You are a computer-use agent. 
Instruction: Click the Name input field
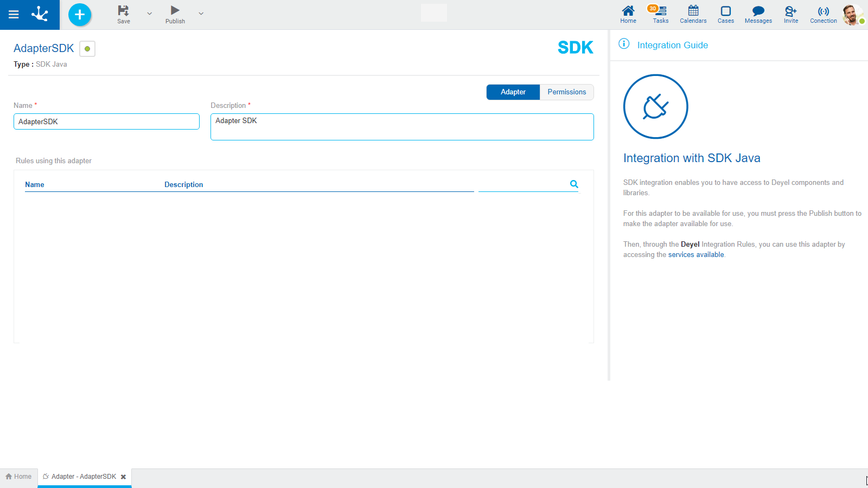pyautogui.click(x=106, y=121)
